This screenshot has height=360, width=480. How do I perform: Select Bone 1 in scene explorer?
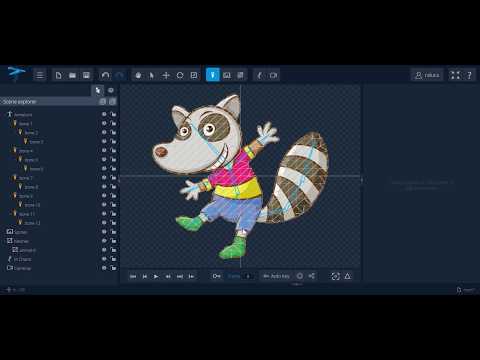click(x=25, y=124)
